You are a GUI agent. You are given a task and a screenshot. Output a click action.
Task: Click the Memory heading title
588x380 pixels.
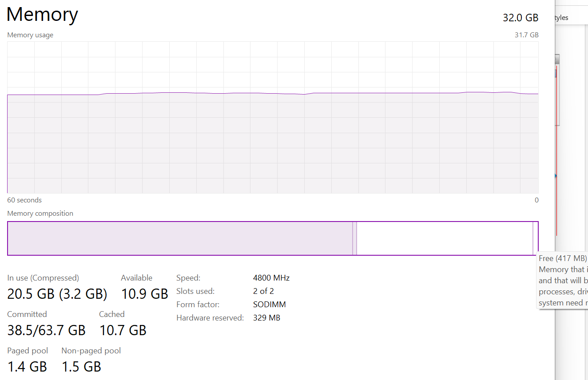[x=42, y=14]
